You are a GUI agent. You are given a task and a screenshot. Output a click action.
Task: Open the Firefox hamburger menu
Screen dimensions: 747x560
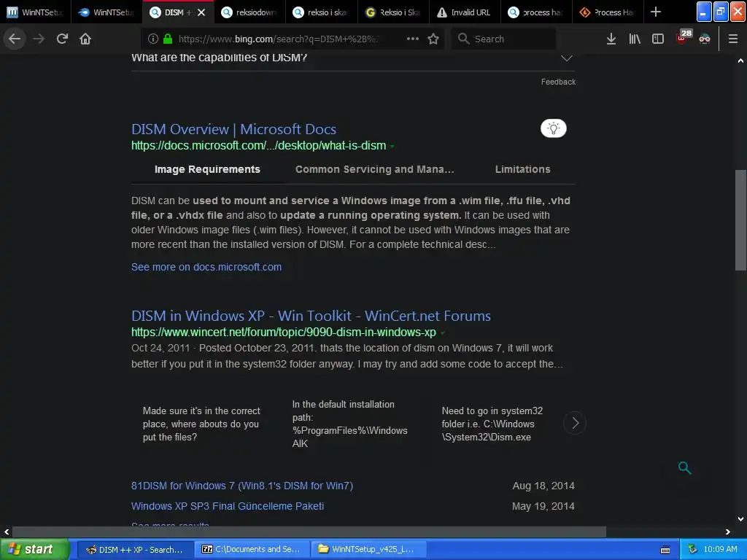click(733, 39)
